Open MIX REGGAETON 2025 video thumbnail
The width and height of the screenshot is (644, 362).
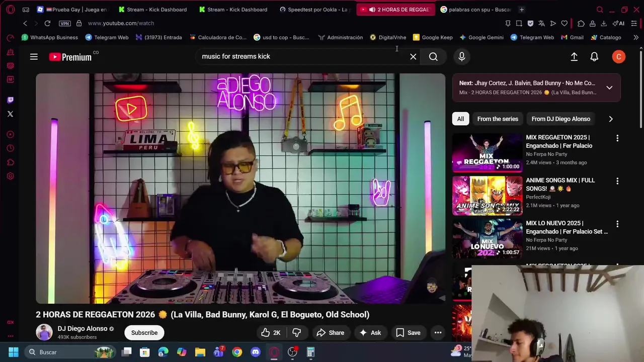[x=488, y=152]
